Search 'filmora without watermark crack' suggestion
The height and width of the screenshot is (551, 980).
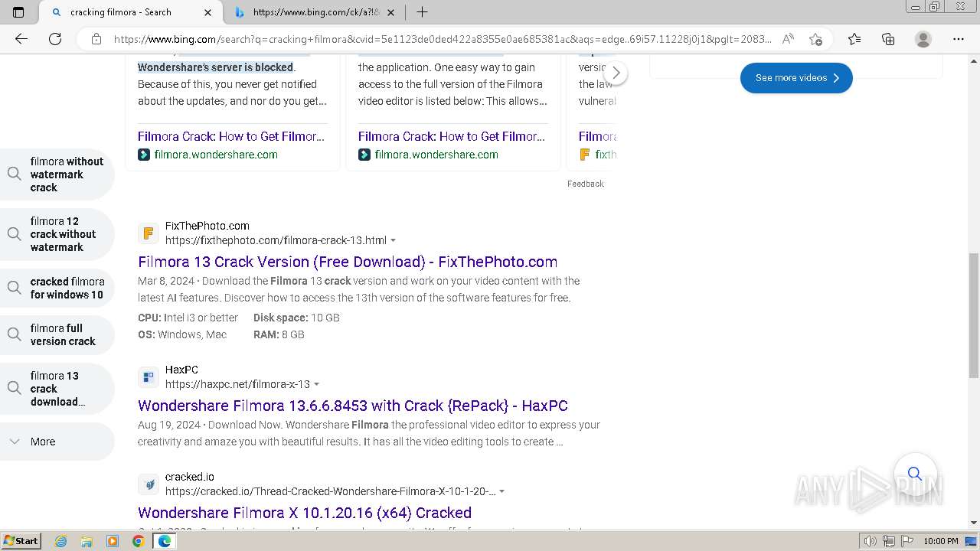[x=57, y=174]
